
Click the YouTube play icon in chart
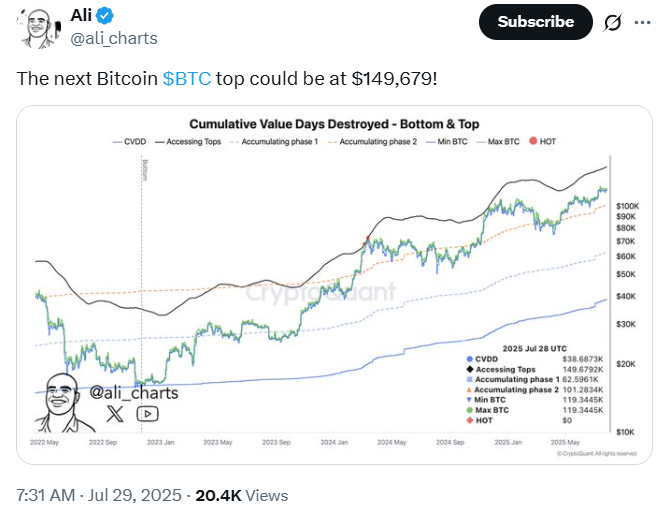click(x=146, y=412)
